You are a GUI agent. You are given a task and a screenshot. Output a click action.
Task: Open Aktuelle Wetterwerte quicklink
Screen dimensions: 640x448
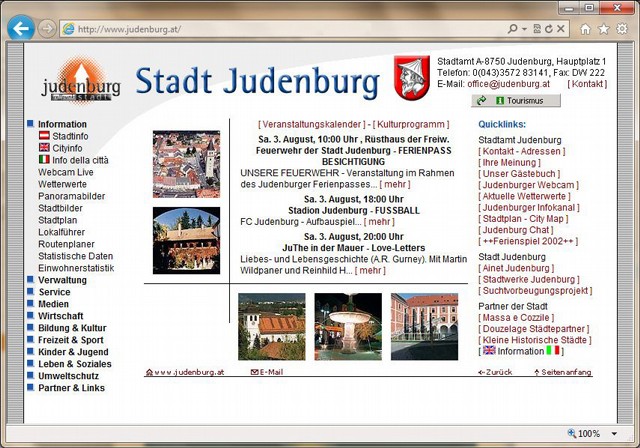(524, 196)
